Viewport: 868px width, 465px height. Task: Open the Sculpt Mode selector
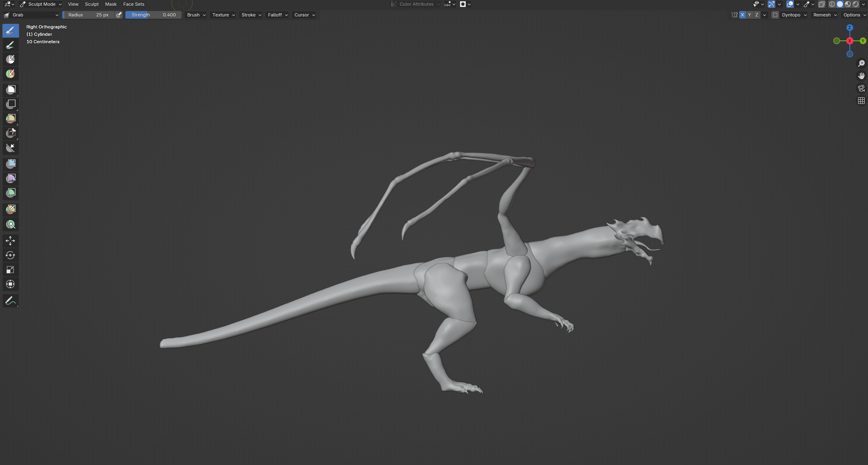[41, 4]
